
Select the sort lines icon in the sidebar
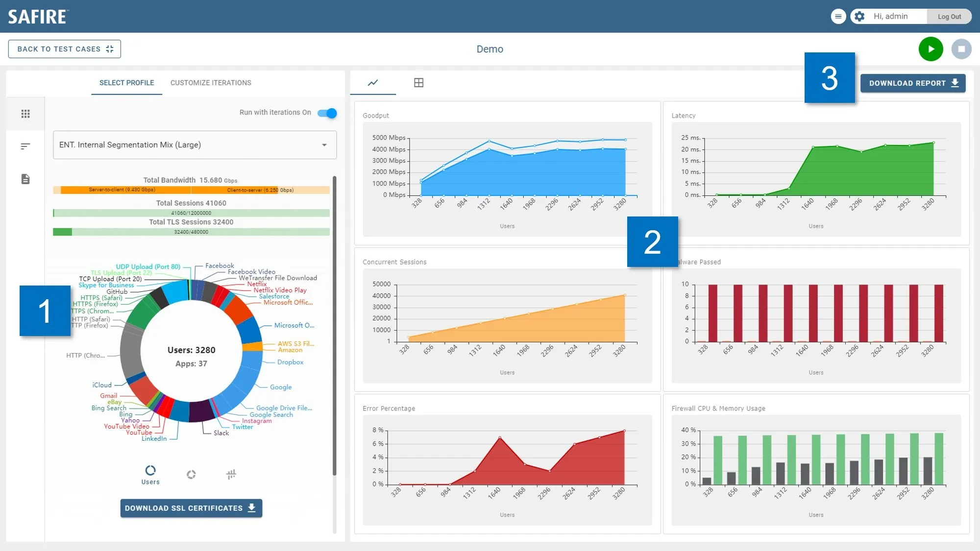[x=25, y=146]
